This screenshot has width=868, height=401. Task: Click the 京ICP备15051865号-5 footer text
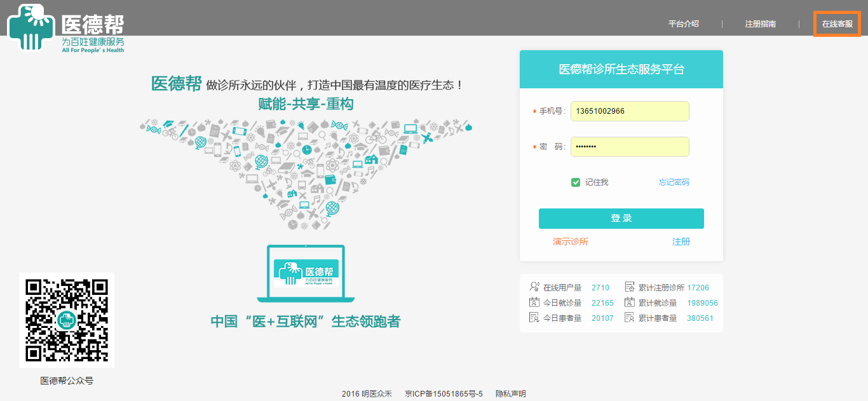coord(444,394)
